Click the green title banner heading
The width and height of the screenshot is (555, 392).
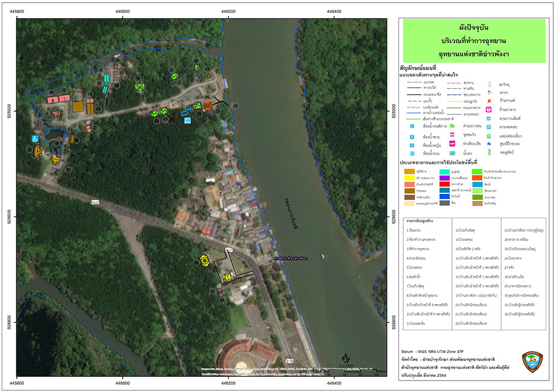tap(474, 41)
